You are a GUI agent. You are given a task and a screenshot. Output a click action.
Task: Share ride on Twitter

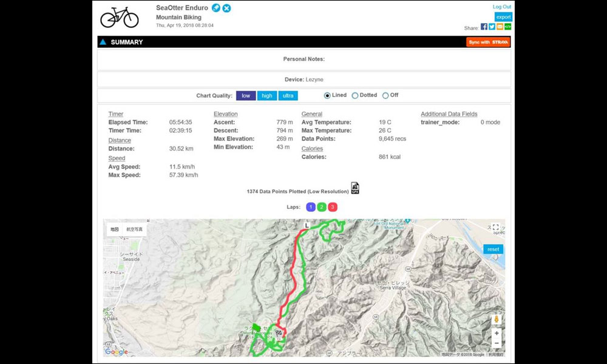coord(492,26)
